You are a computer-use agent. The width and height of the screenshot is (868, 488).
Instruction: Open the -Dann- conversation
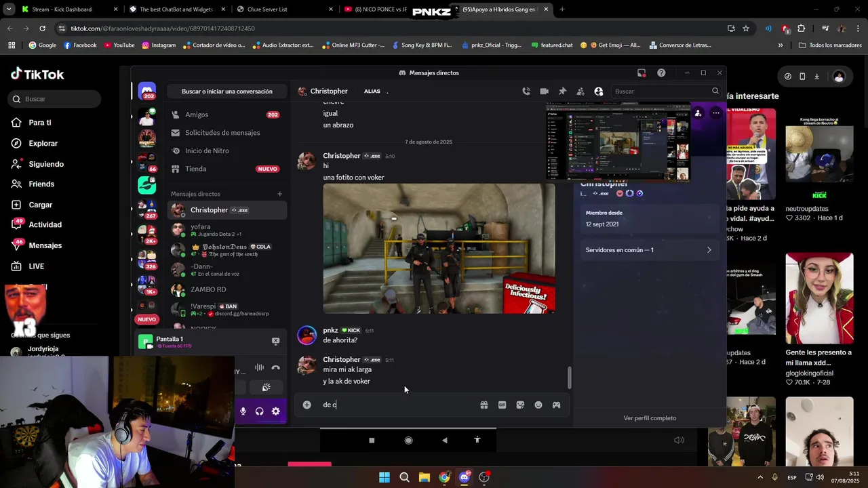(226, 270)
